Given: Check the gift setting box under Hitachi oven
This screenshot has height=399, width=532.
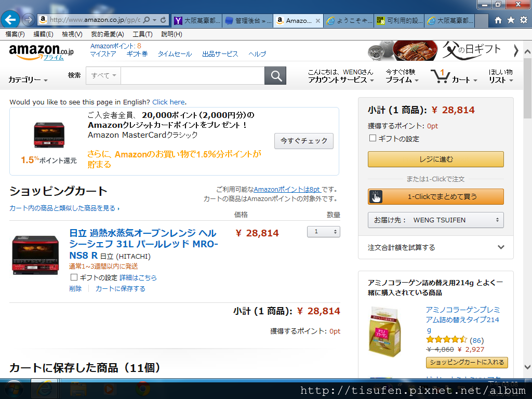Looking at the screenshot, I should pyautogui.click(x=74, y=277).
